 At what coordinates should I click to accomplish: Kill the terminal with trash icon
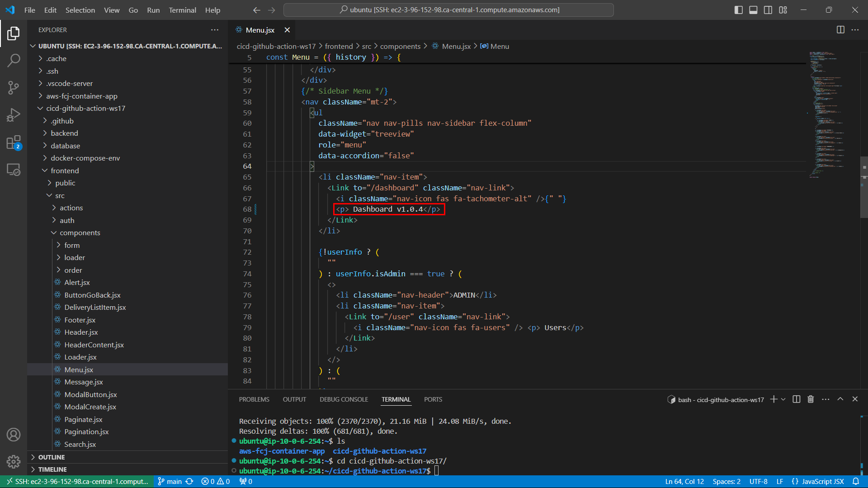pos(811,399)
